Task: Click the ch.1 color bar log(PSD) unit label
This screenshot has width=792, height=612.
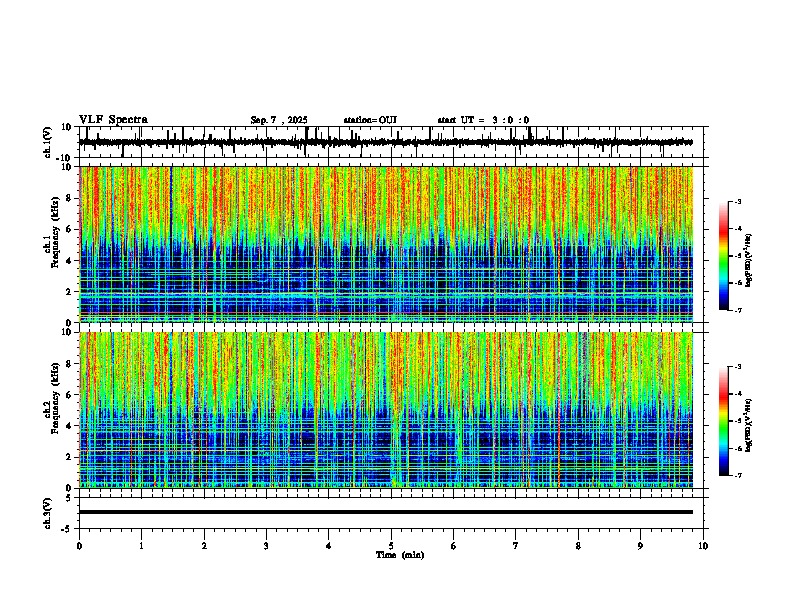Action: click(749, 261)
